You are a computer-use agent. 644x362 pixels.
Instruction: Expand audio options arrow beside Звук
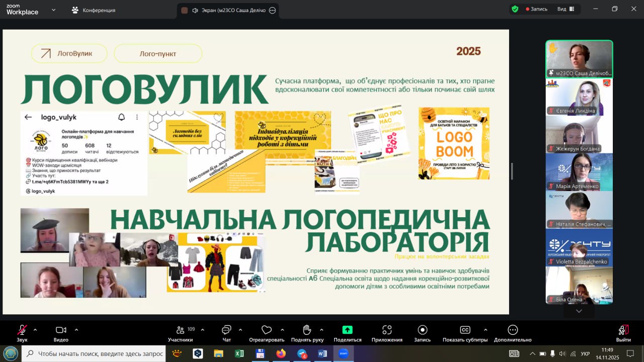point(35,330)
